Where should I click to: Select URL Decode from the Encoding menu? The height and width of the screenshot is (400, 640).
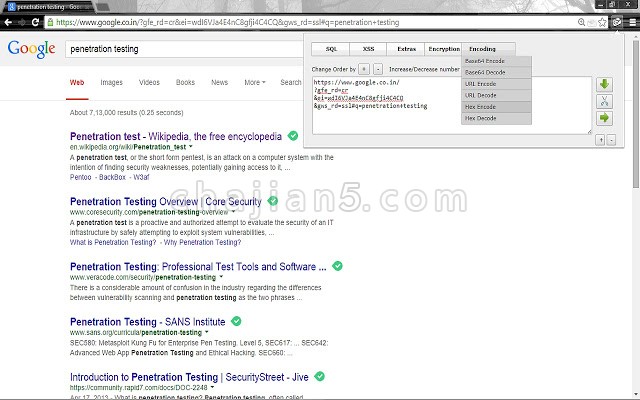496,96
